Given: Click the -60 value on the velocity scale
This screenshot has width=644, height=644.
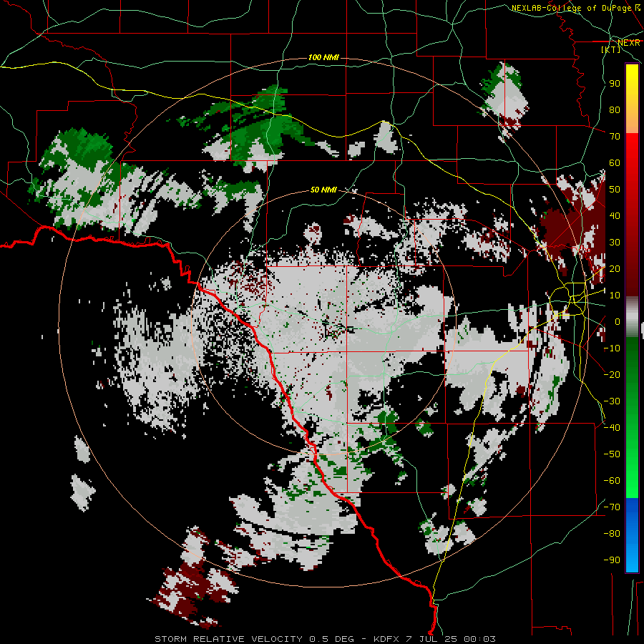Looking at the screenshot, I should click(612, 481).
